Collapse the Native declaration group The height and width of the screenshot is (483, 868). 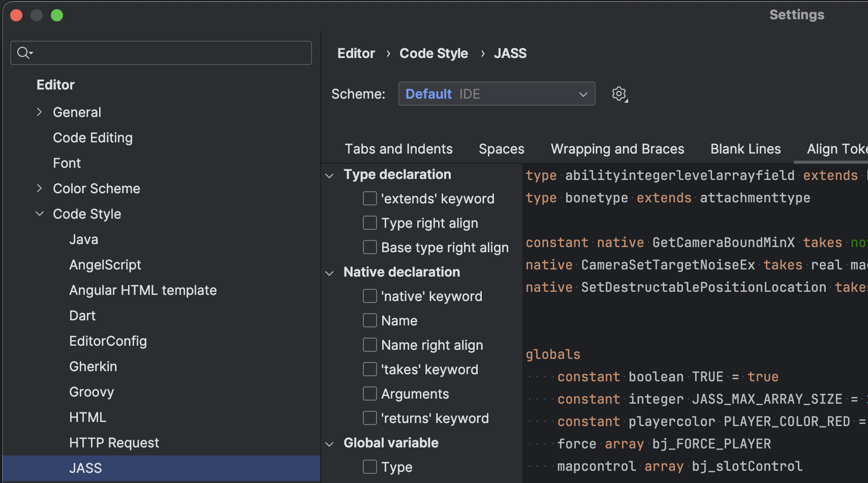coord(330,273)
